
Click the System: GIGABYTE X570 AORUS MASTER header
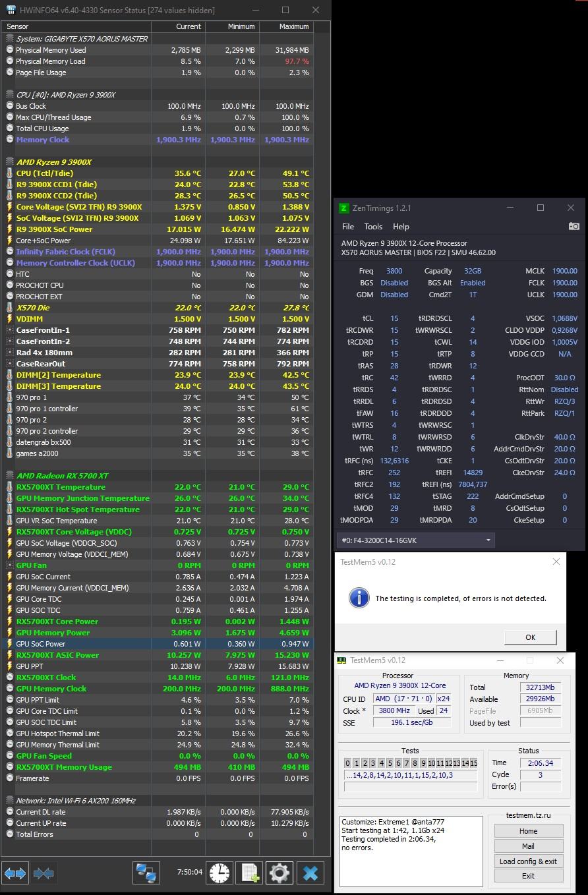[82, 39]
